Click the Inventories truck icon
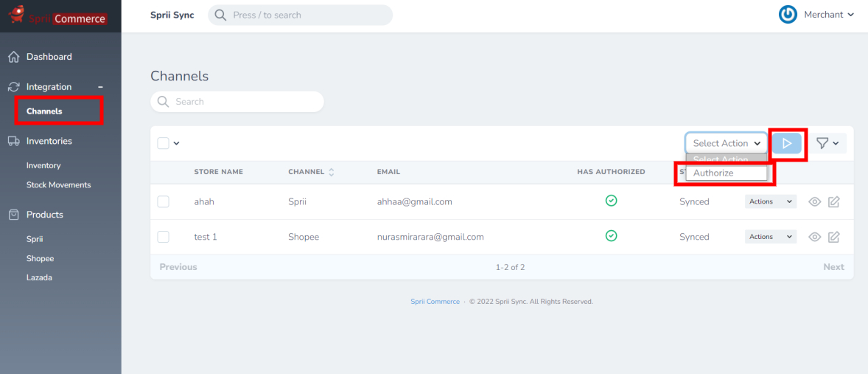Screen dimensions: 868x374 click(14, 142)
